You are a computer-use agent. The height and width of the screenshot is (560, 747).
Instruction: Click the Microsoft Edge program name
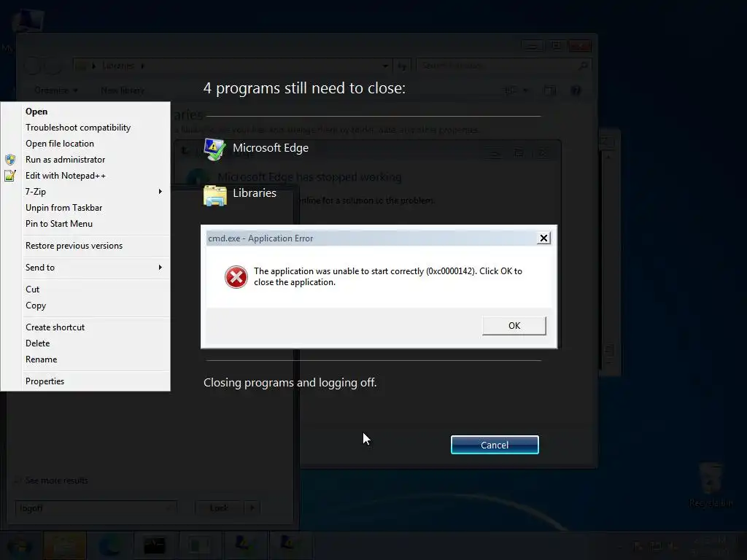coord(271,148)
